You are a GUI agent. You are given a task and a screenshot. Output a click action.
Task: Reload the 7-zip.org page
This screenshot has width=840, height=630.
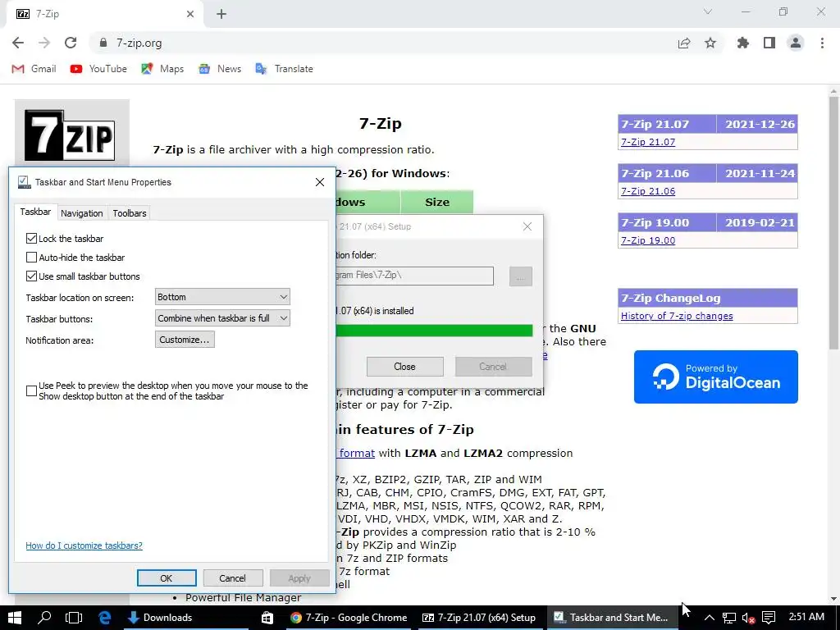(71, 43)
